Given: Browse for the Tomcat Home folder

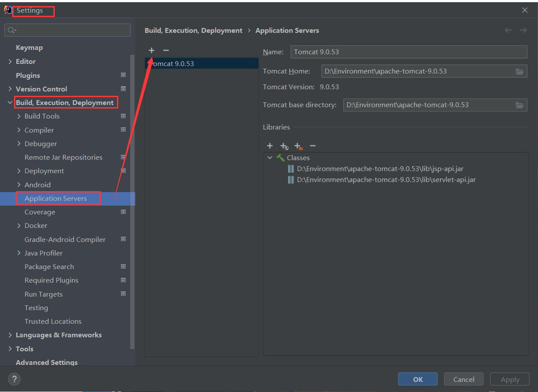Looking at the screenshot, I should (x=520, y=71).
